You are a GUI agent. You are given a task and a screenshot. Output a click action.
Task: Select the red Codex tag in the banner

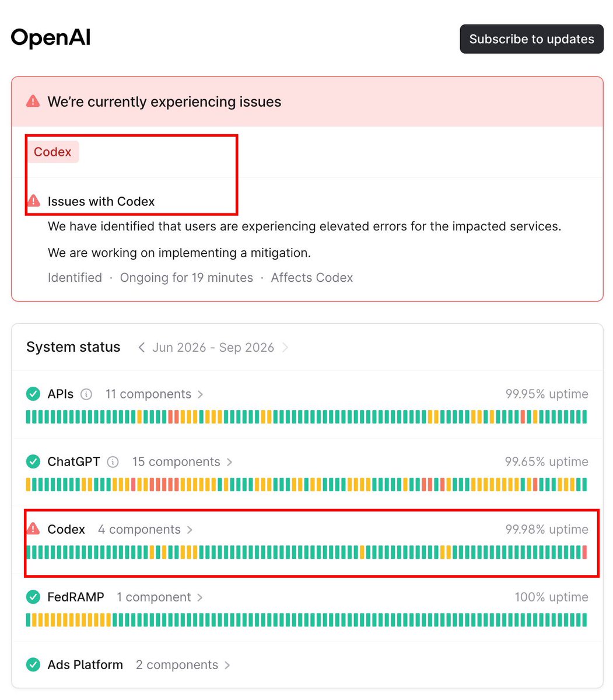tap(52, 152)
